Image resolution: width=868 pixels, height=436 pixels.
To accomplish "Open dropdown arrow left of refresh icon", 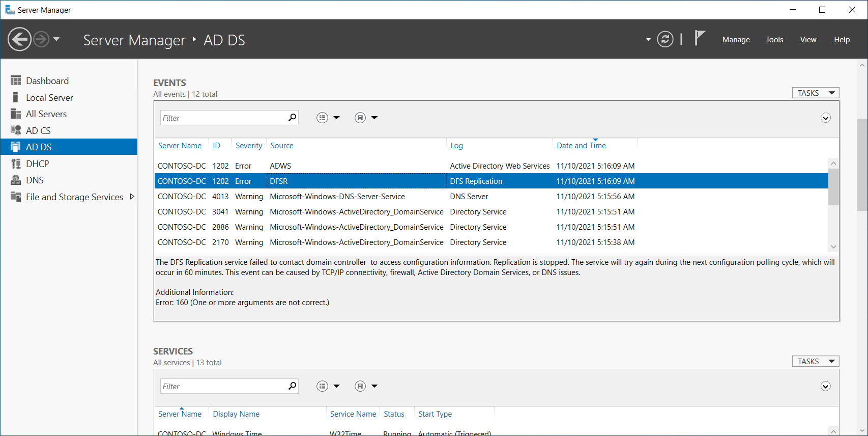I will 648,39.
